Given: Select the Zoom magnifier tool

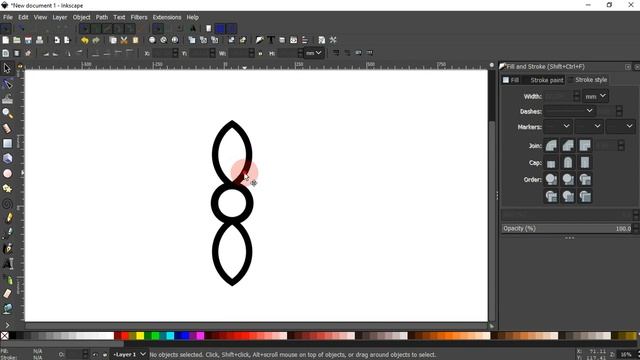Looking at the screenshot, I should point(7,113).
